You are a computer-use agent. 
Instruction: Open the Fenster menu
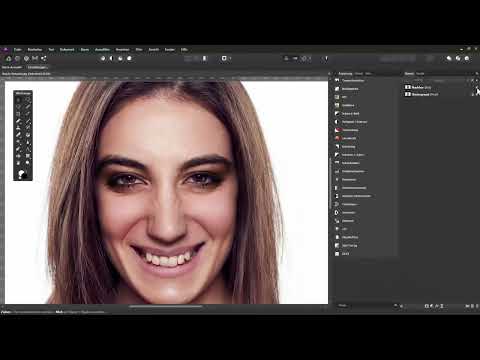pyautogui.click(x=170, y=50)
